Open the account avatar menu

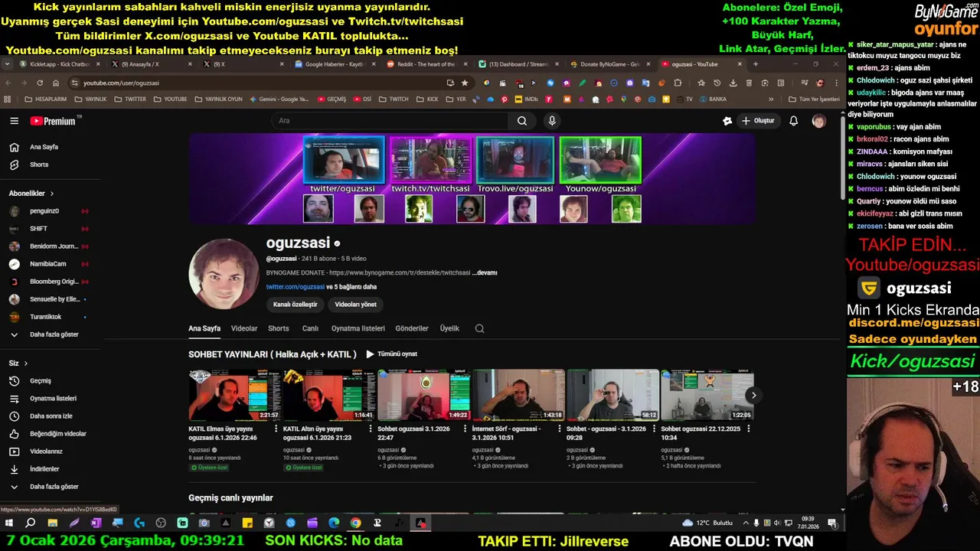[818, 121]
